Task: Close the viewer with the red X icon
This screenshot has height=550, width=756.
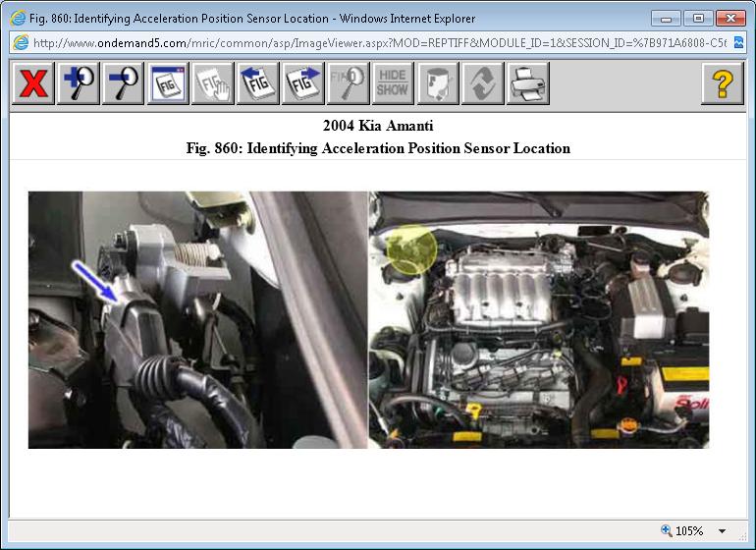Action: click(x=32, y=83)
